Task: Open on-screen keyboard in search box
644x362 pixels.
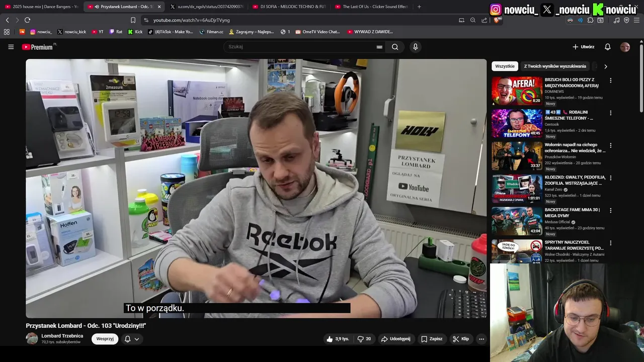Action: point(379,47)
